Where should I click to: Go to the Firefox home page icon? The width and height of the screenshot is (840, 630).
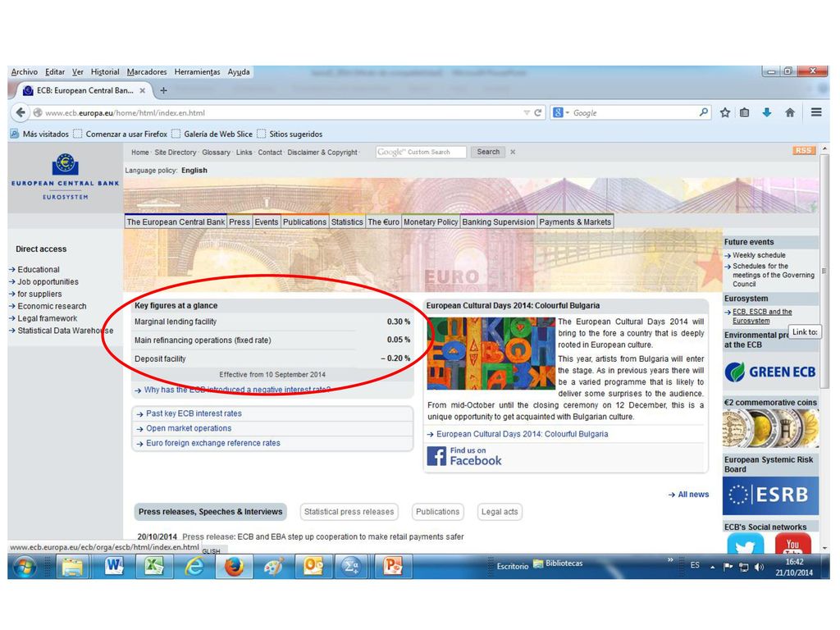[x=790, y=112]
